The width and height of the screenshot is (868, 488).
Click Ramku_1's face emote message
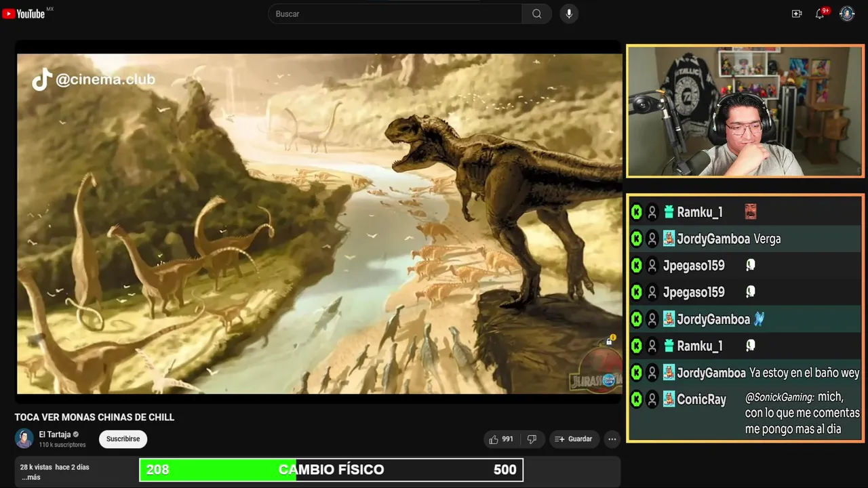[750, 211]
